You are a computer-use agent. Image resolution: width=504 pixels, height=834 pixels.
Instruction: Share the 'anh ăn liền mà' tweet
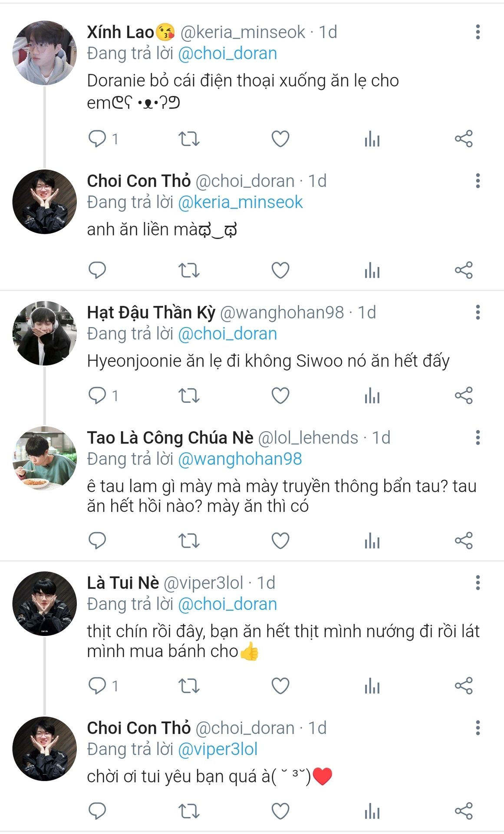pos(464,270)
